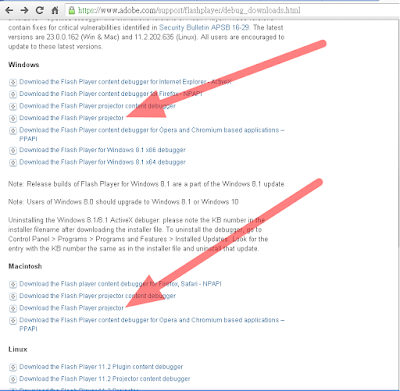
Task: Go forward to the next page
Action: (x=24, y=10)
